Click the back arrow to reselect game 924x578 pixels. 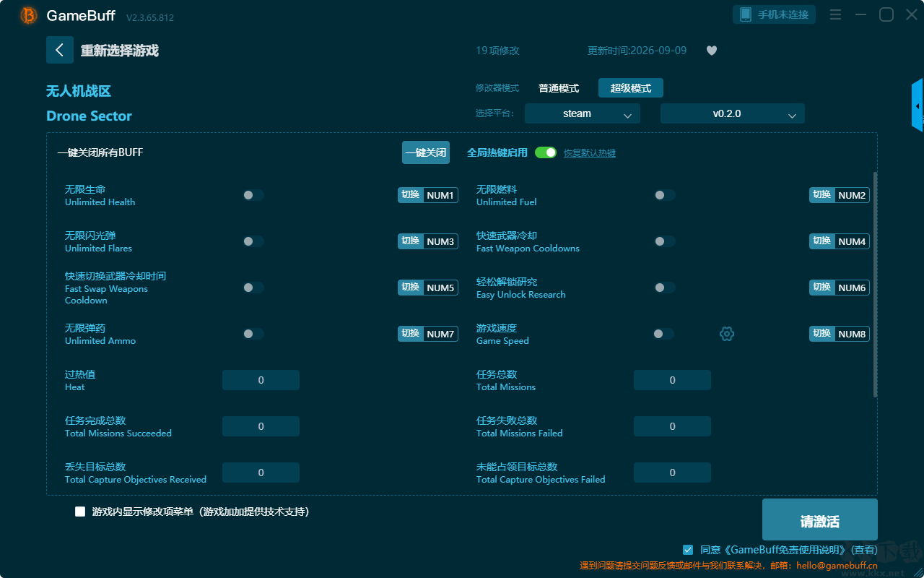point(60,50)
